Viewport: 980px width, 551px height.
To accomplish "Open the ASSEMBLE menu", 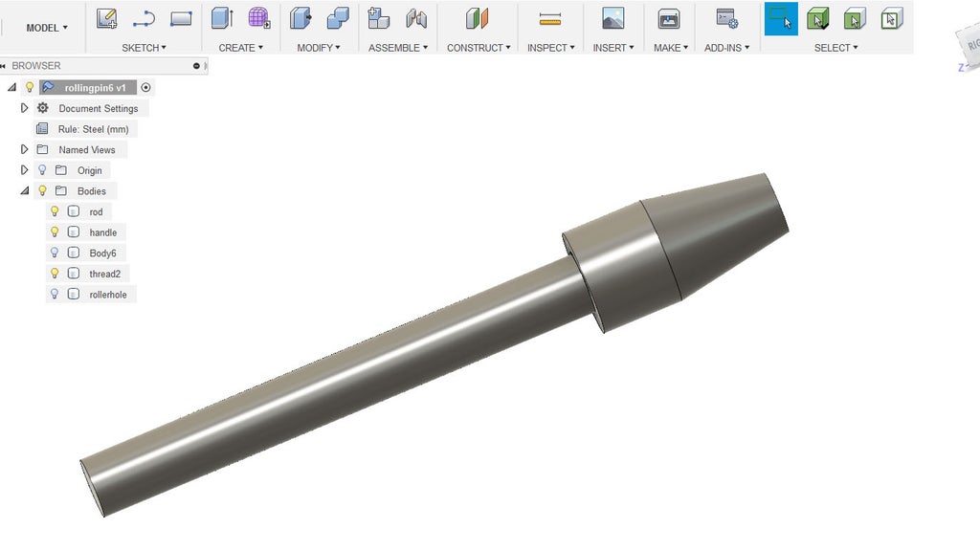I will (398, 48).
